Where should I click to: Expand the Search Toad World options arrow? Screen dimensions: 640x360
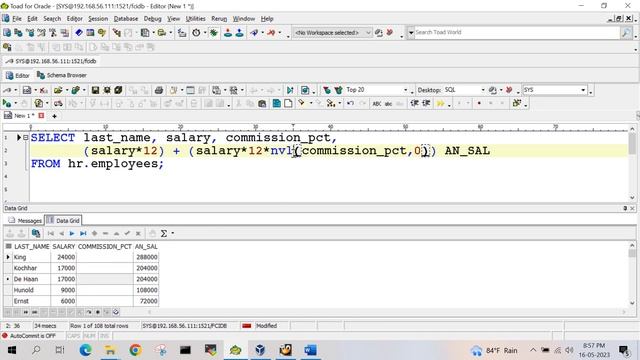[x=411, y=32]
